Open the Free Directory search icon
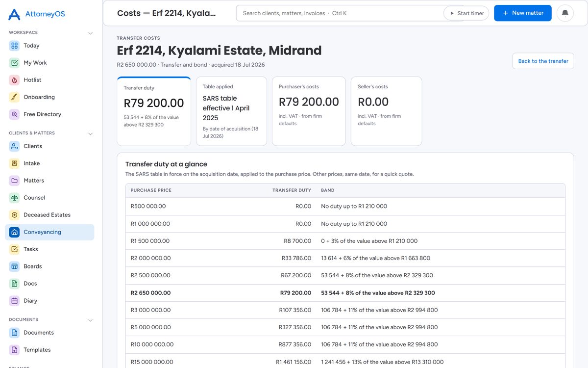 (x=14, y=114)
